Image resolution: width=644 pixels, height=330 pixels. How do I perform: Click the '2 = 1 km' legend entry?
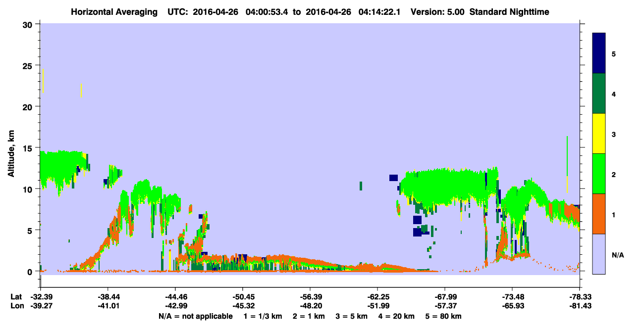click(308, 316)
